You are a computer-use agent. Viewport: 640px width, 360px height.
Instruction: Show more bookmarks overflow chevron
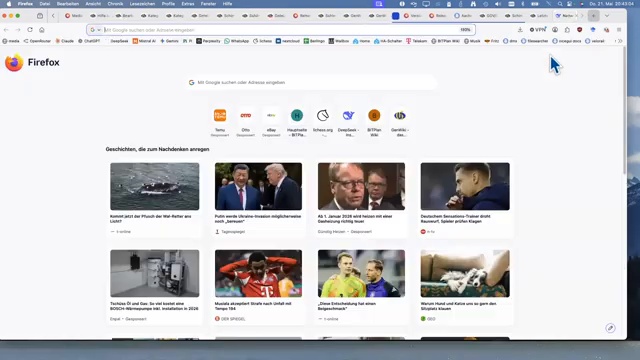(620, 41)
